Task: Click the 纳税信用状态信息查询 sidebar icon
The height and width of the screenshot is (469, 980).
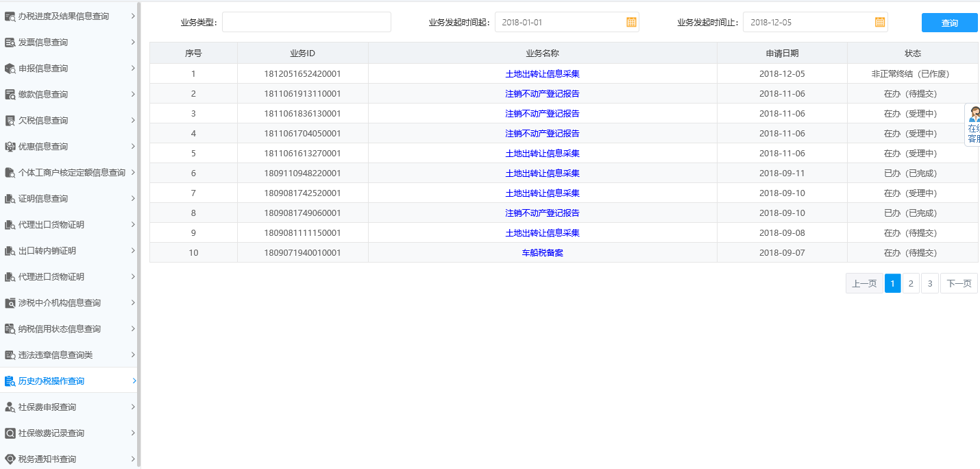Action: pyautogui.click(x=9, y=328)
